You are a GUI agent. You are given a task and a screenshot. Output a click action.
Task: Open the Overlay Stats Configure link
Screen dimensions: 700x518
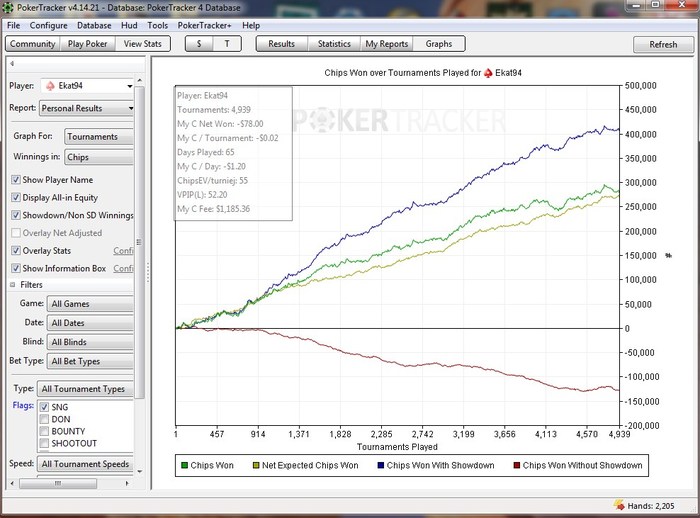pos(123,251)
